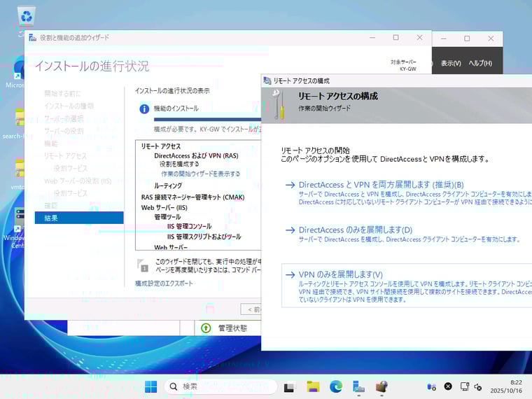Launch File Explorer from the taskbar
This screenshot has height=399, width=532.
pyautogui.click(x=313, y=386)
